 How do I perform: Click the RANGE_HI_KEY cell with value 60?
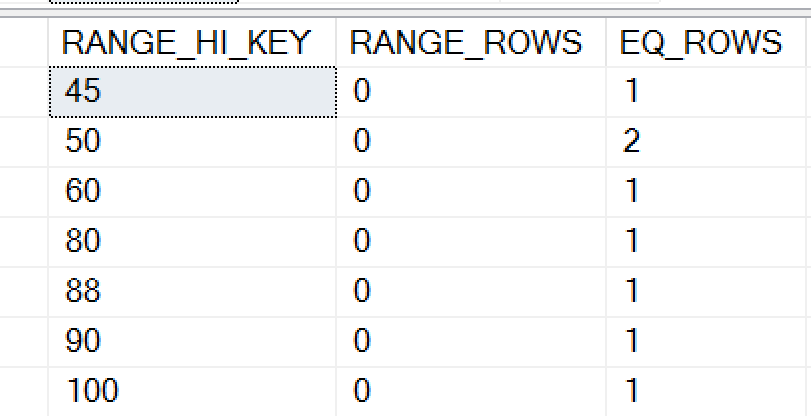pos(192,190)
